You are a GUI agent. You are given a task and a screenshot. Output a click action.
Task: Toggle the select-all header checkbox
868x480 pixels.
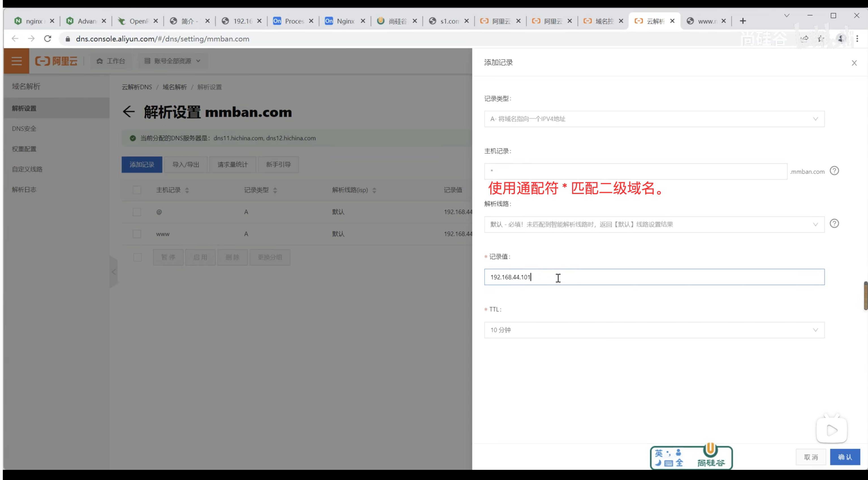click(137, 190)
